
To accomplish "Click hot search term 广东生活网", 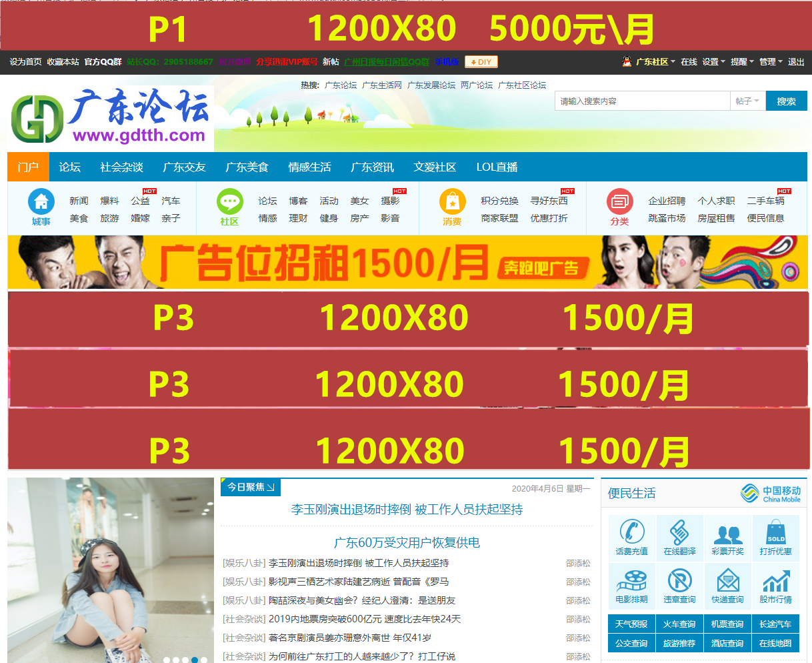I will pyautogui.click(x=382, y=85).
